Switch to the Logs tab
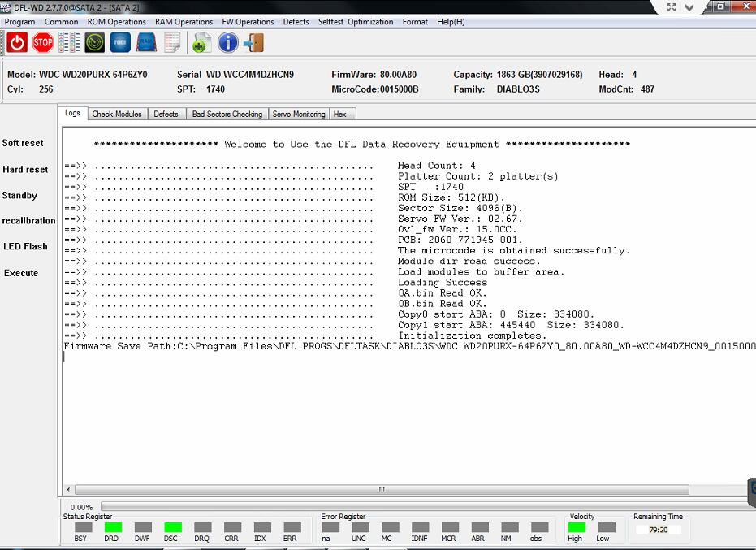This screenshot has height=550, width=756. (72, 113)
